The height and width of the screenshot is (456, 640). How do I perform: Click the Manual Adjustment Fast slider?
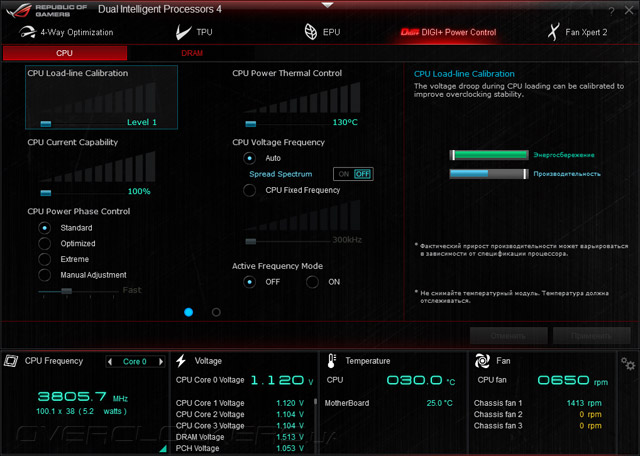66,291
